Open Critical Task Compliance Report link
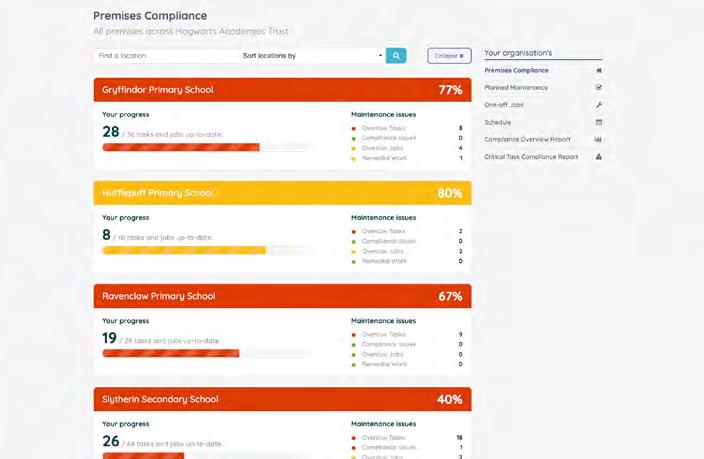The width and height of the screenshot is (704, 459). point(531,157)
